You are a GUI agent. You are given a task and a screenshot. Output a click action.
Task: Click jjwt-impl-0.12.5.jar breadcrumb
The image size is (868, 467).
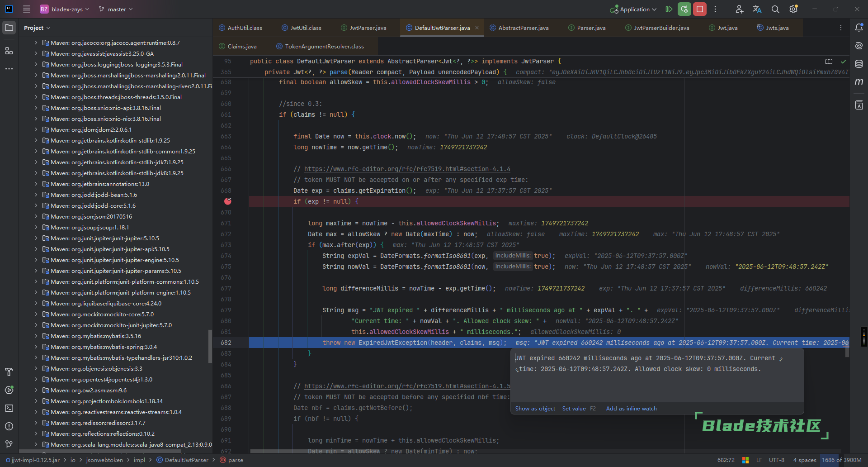(x=33, y=460)
